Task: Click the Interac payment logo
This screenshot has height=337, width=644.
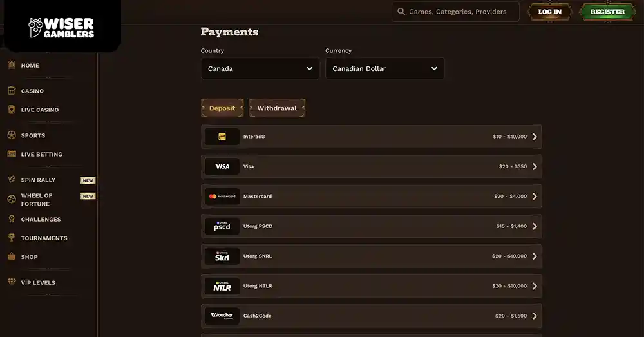Action: pyautogui.click(x=222, y=137)
